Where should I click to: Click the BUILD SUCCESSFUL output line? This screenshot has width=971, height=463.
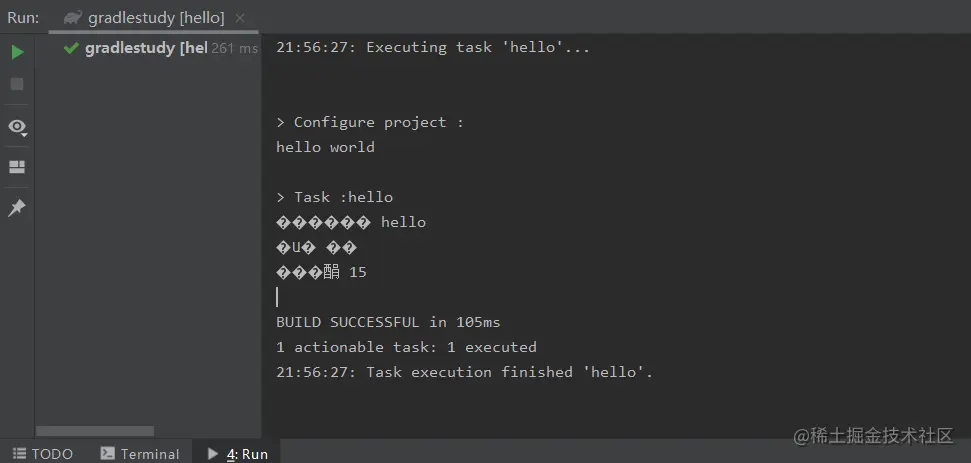(388, 322)
